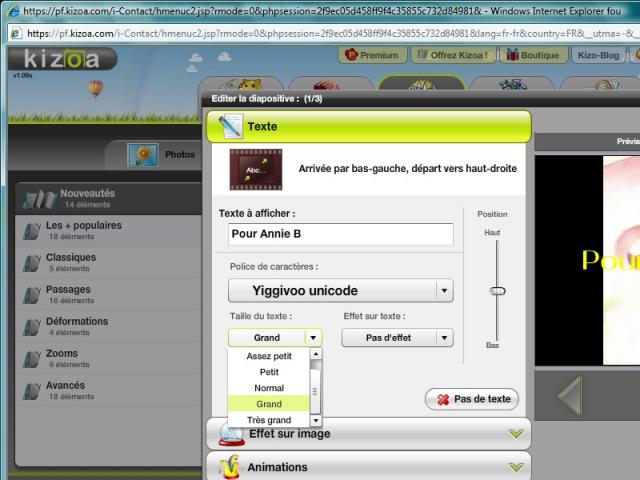Select the Déformations category

[109, 327]
